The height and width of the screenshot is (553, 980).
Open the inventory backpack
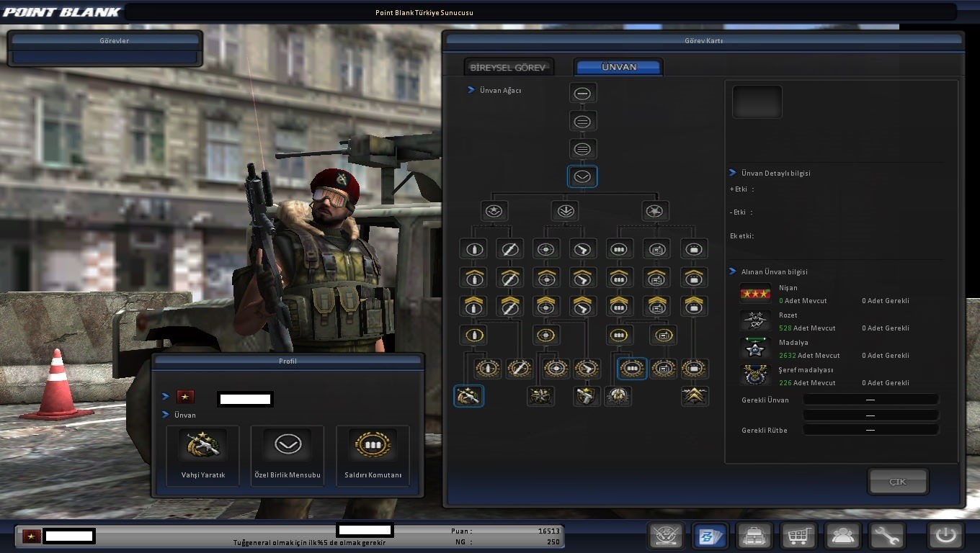(x=754, y=536)
